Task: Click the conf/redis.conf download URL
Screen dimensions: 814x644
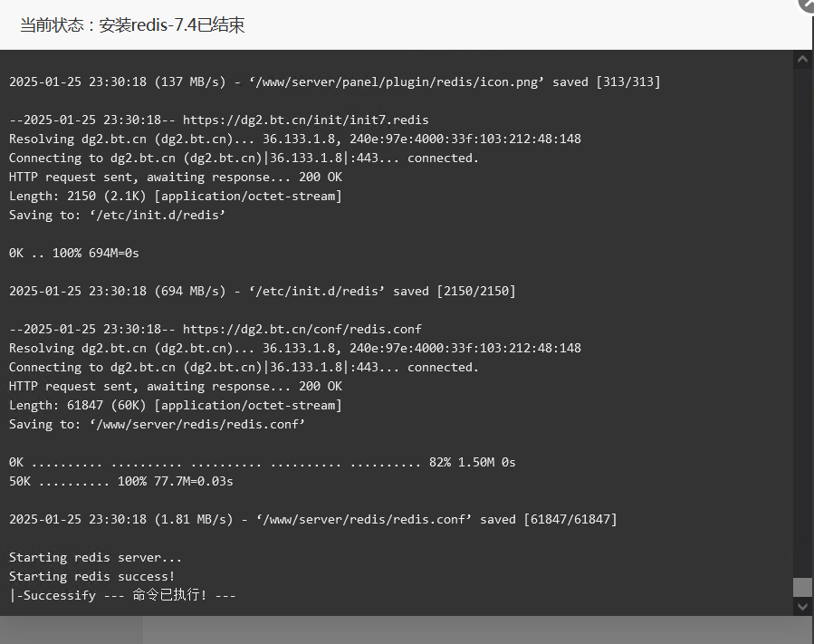Action: click(x=302, y=330)
